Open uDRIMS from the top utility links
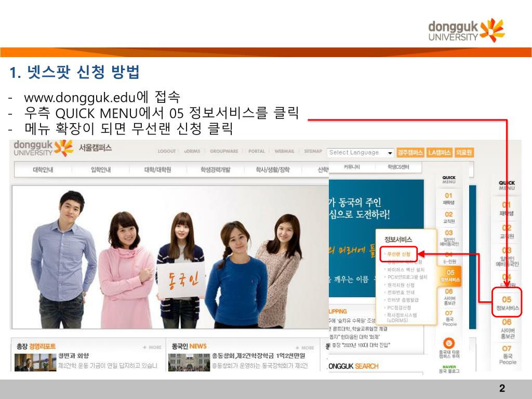This screenshot has width=532, height=399. (192, 151)
